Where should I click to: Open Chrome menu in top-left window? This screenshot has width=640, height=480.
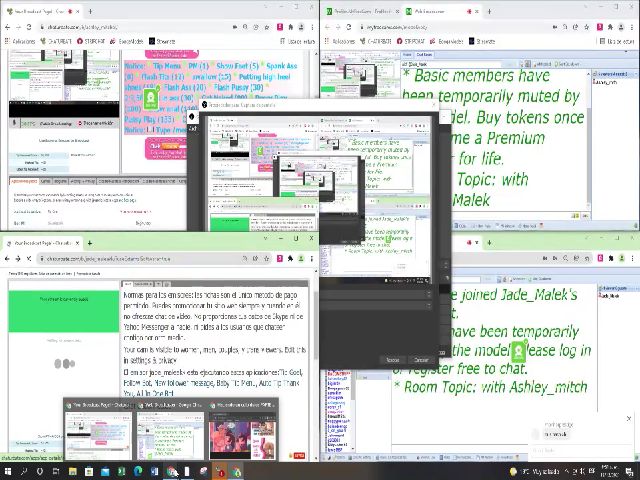pos(312,27)
